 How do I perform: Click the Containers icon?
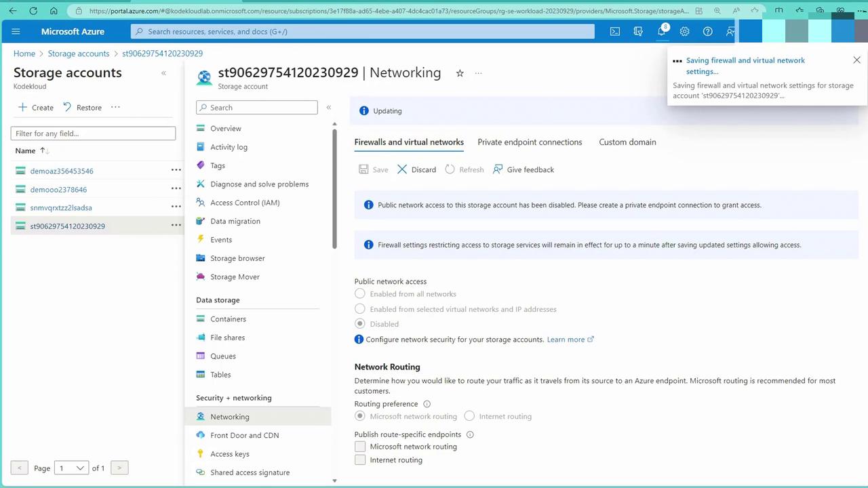[x=201, y=319]
